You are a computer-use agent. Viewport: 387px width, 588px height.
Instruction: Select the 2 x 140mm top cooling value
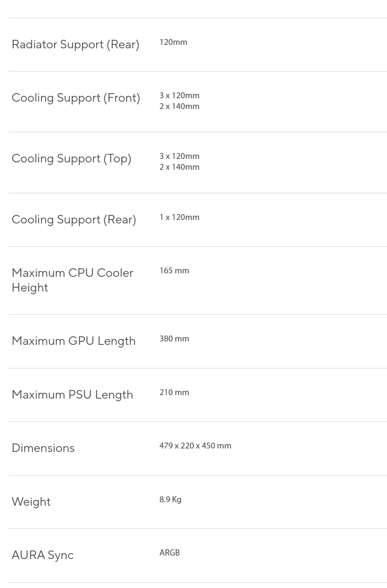point(180,167)
